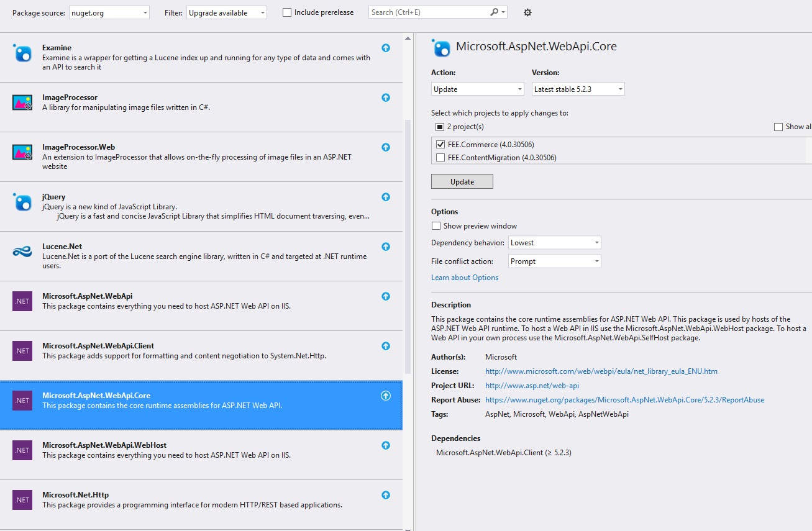Click the update arrow icon for Examine
This screenshot has height=531, width=812.
click(386, 48)
